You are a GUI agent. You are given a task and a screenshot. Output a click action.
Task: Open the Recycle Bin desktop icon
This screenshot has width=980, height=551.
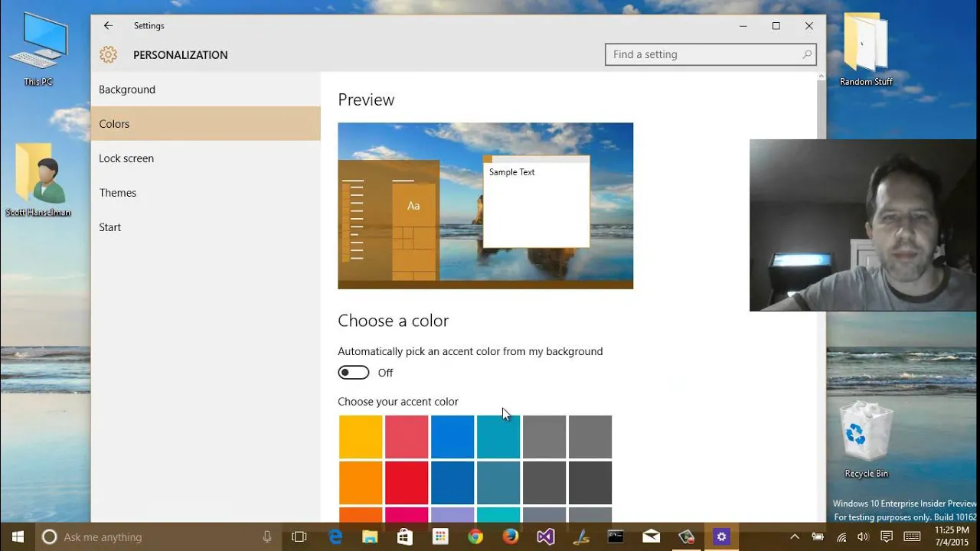click(866, 440)
